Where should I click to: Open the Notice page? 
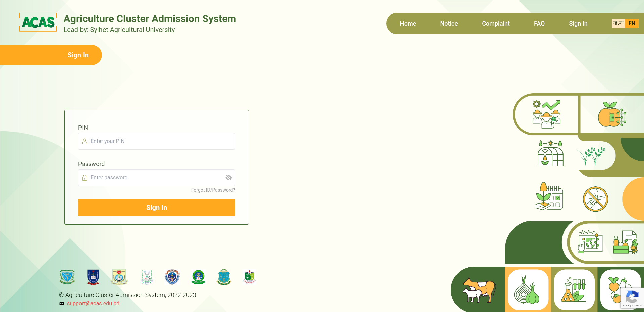[x=449, y=24]
